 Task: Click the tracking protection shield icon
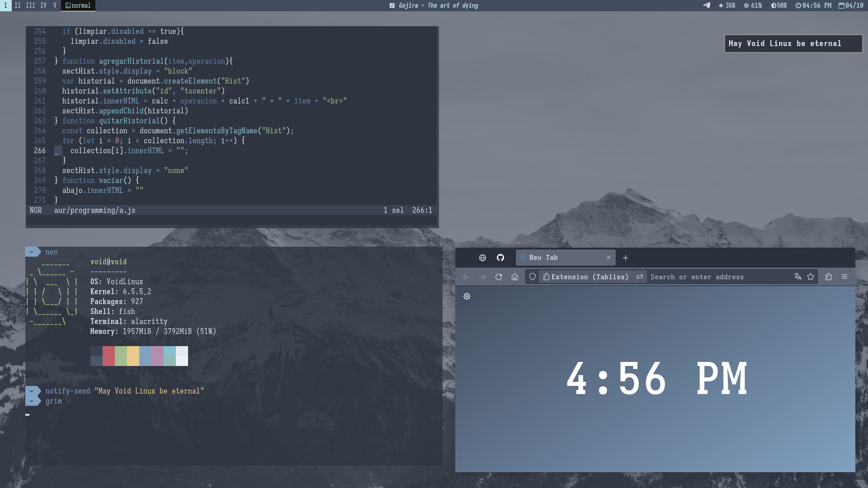[533, 277]
